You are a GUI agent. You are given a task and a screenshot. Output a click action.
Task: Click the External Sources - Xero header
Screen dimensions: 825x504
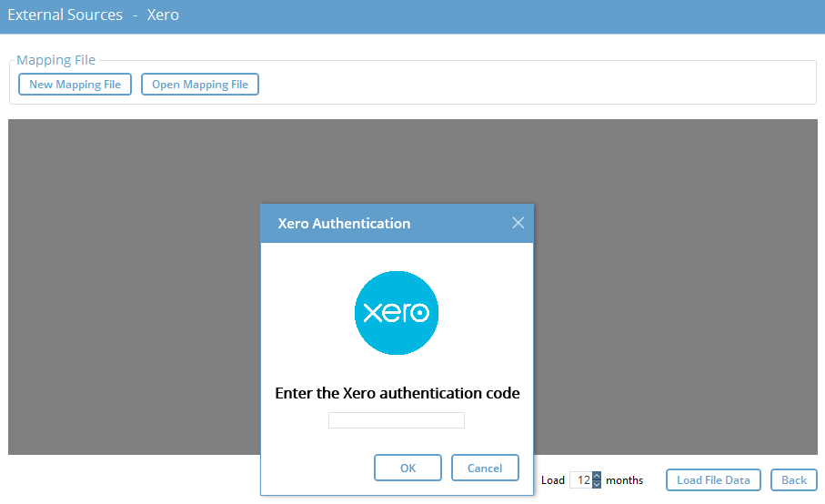pyautogui.click(x=93, y=15)
